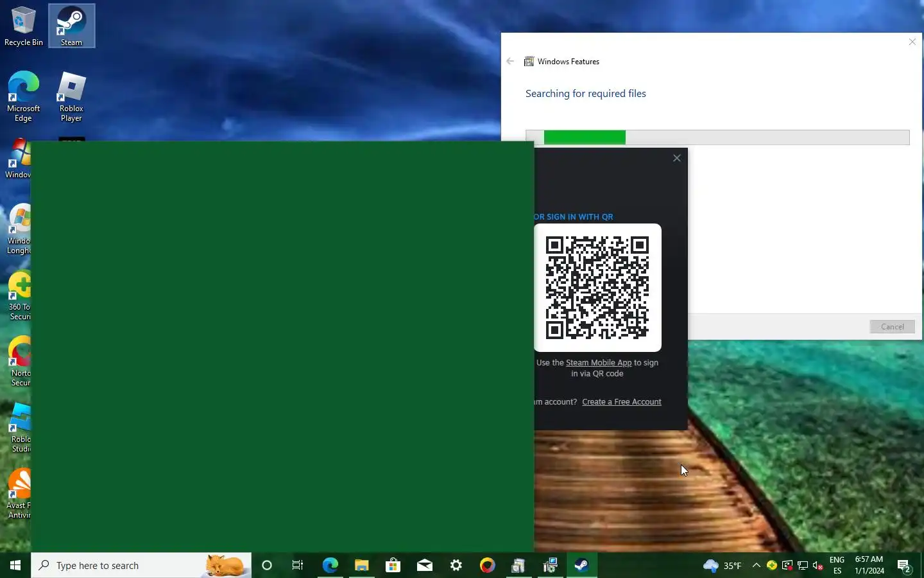Image resolution: width=924 pixels, height=578 pixels.
Task: Click the OR SIGN IN WITH QR heading
Action: click(574, 217)
